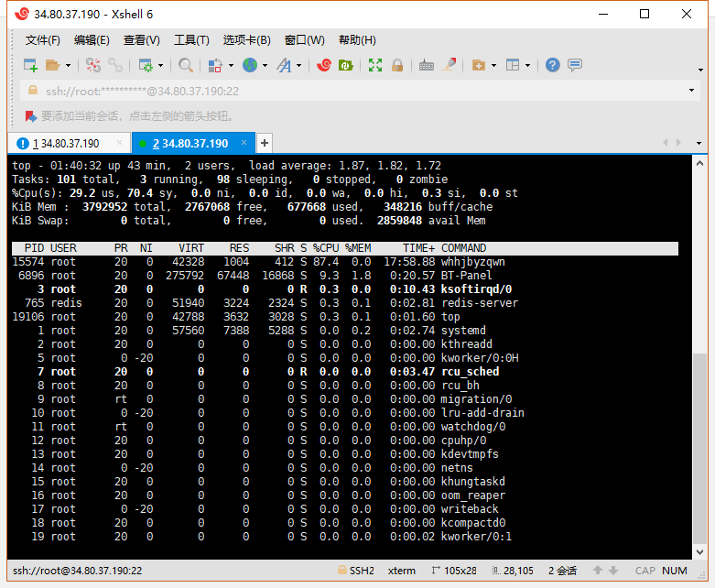Viewport: 715px width, 588px height.
Task: Click the speech bubble feedback icon
Action: tap(575, 65)
